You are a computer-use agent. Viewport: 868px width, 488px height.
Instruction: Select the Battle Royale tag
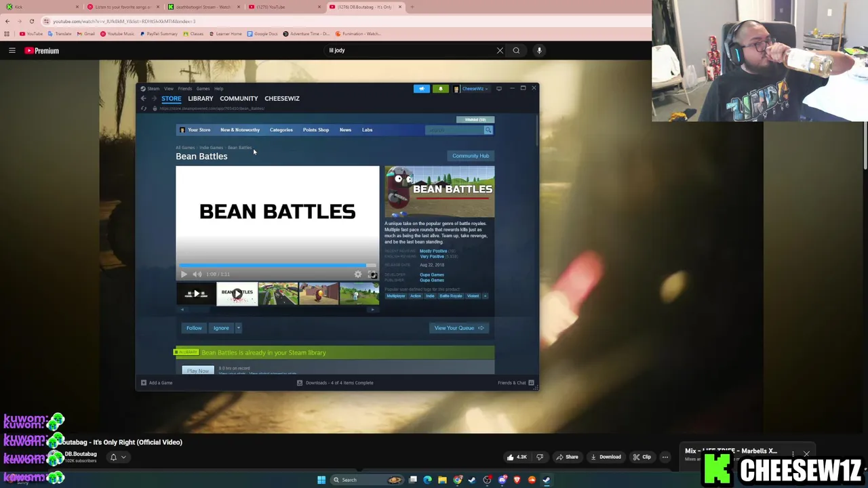click(450, 296)
